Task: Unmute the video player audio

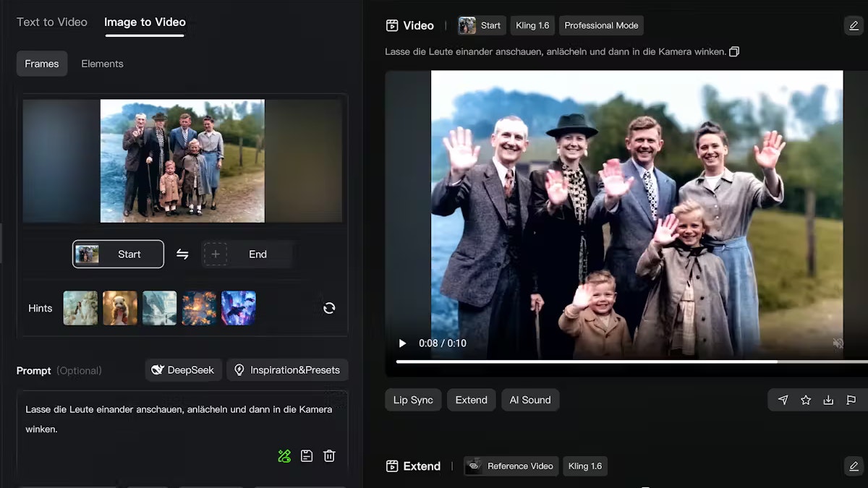Action: tap(838, 343)
